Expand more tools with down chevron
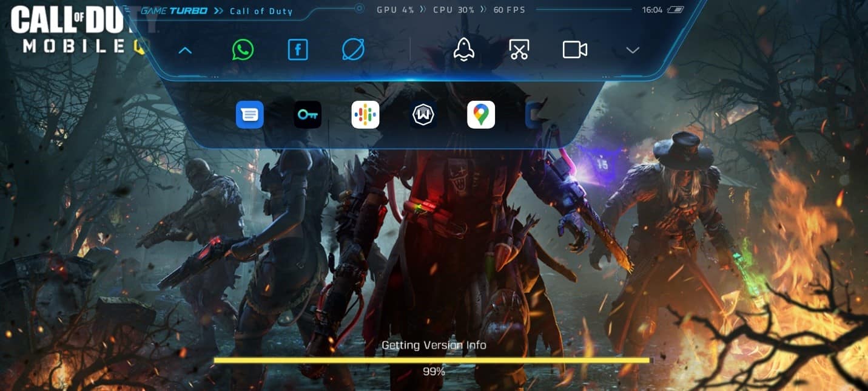This screenshot has height=391, width=868. tap(633, 50)
